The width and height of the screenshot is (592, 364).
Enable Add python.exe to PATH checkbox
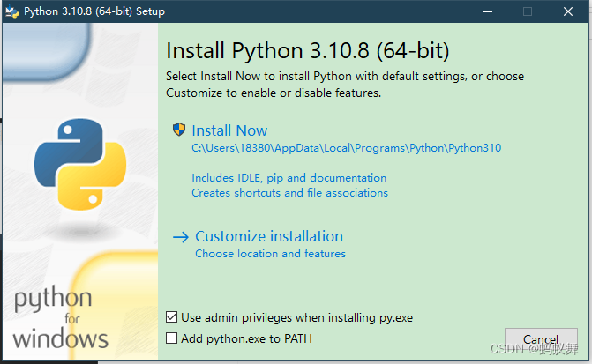point(172,338)
